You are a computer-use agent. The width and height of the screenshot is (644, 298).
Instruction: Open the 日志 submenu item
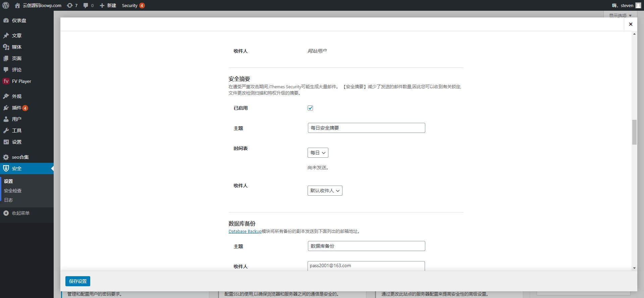click(8, 200)
